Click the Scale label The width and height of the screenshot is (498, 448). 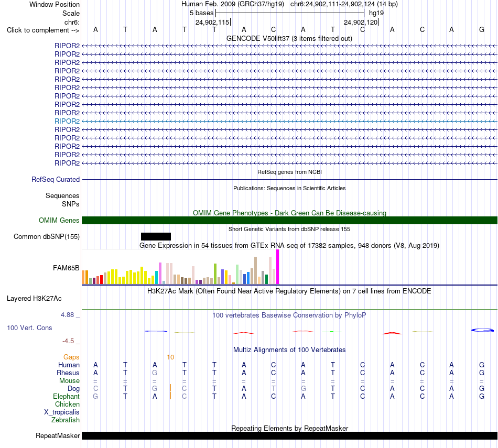(71, 13)
